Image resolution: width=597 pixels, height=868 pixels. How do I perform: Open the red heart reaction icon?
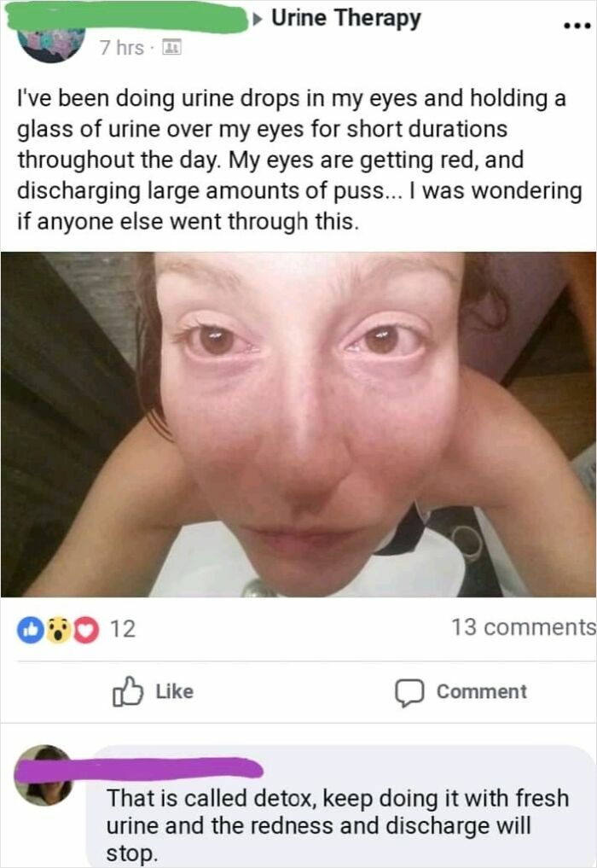86,630
